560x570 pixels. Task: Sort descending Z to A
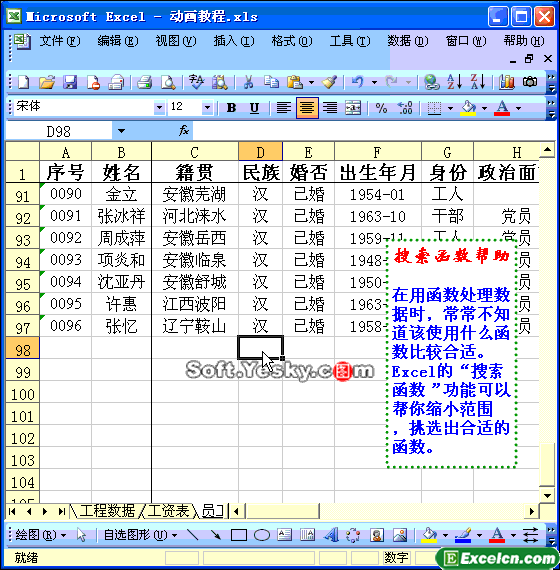click(478, 82)
